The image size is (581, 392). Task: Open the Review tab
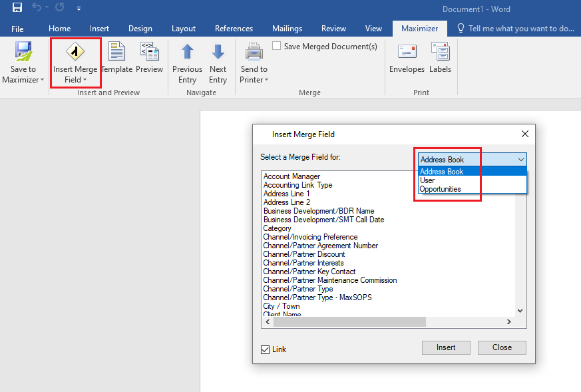point(333,29)
